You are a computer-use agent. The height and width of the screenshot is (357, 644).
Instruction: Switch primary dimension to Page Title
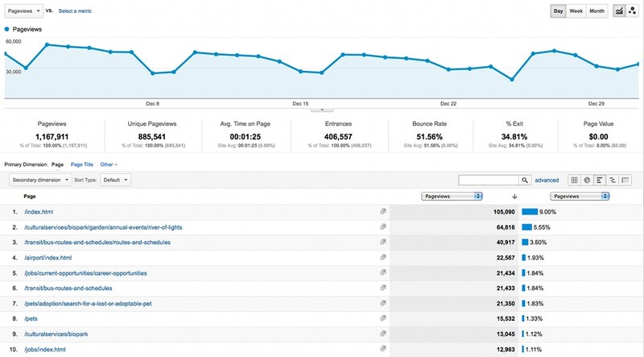pyautogui.click(x=83, y=164)
